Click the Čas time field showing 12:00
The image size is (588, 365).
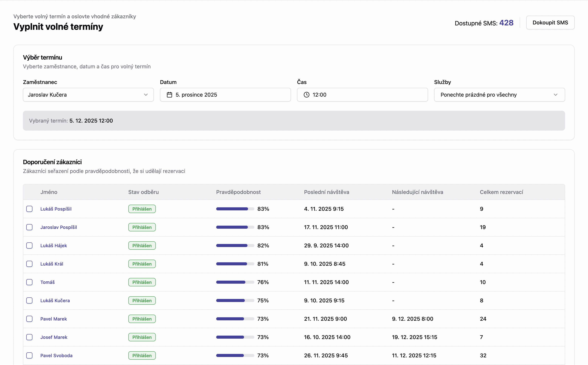pos(362,95)
